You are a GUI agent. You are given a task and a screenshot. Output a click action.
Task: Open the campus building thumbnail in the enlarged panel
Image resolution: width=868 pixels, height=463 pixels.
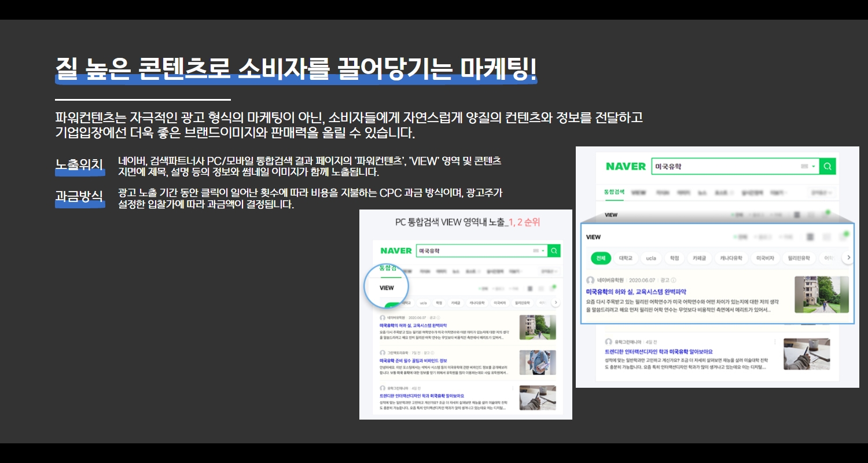(822, 295)
